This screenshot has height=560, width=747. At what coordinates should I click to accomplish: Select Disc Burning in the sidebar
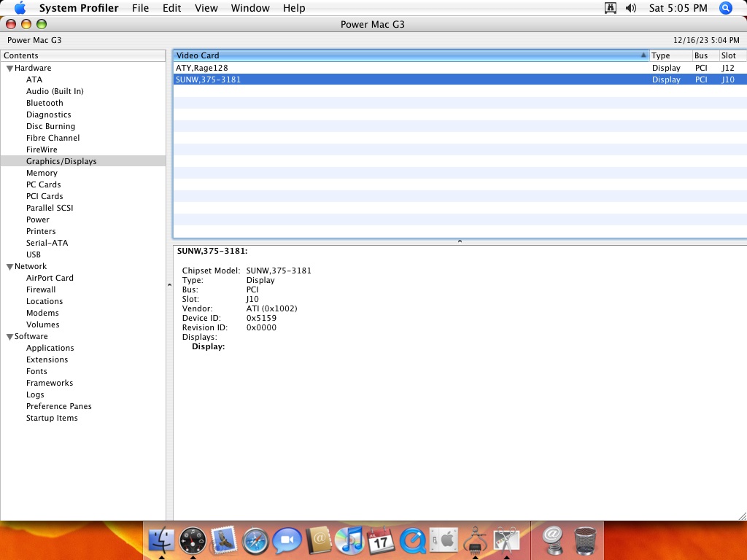pyautogui.click(x=50, y=126)
